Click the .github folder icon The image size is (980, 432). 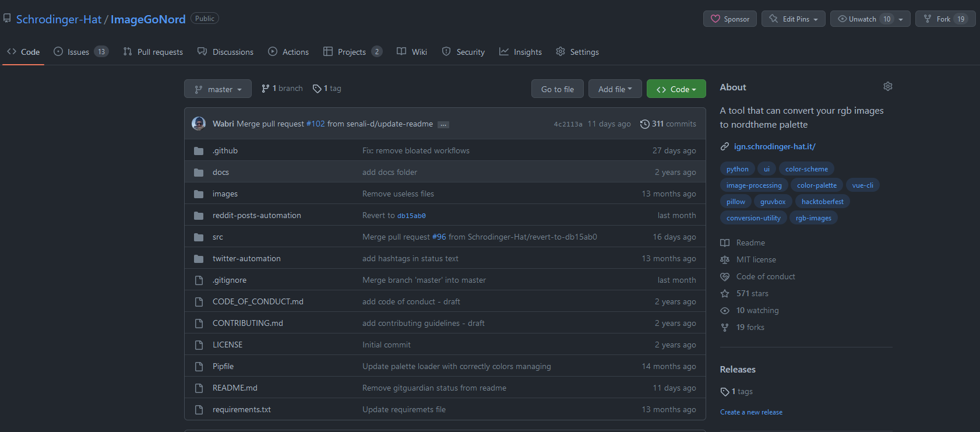point(199,151)
